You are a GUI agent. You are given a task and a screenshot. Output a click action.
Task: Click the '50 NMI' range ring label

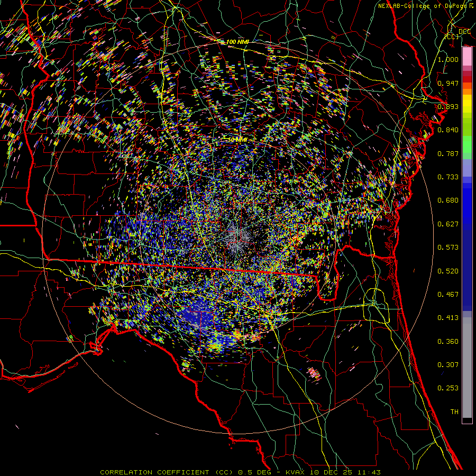click(237, 140)
